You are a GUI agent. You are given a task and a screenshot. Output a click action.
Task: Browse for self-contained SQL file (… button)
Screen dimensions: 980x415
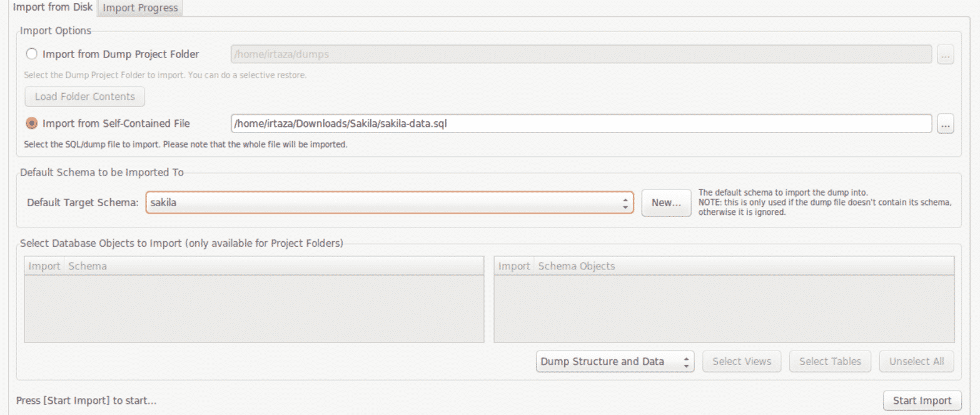(x=945, y=124)
